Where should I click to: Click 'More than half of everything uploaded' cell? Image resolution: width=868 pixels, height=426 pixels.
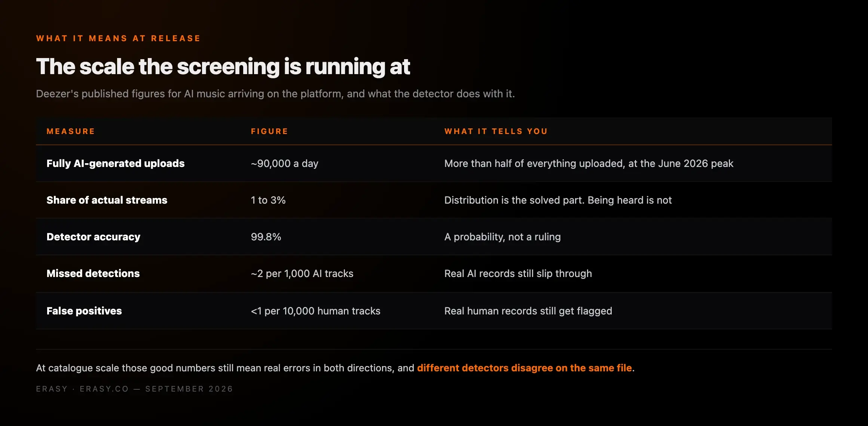point(589,164)
